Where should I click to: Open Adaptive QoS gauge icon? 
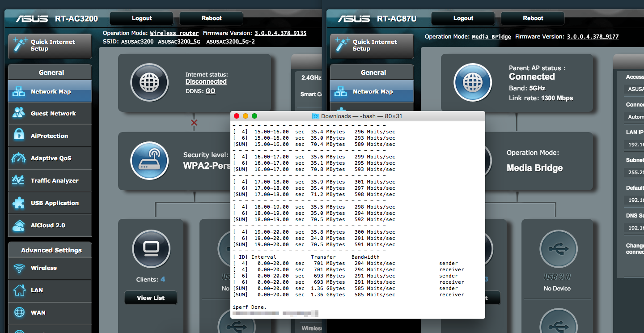(x=19, y=158)
